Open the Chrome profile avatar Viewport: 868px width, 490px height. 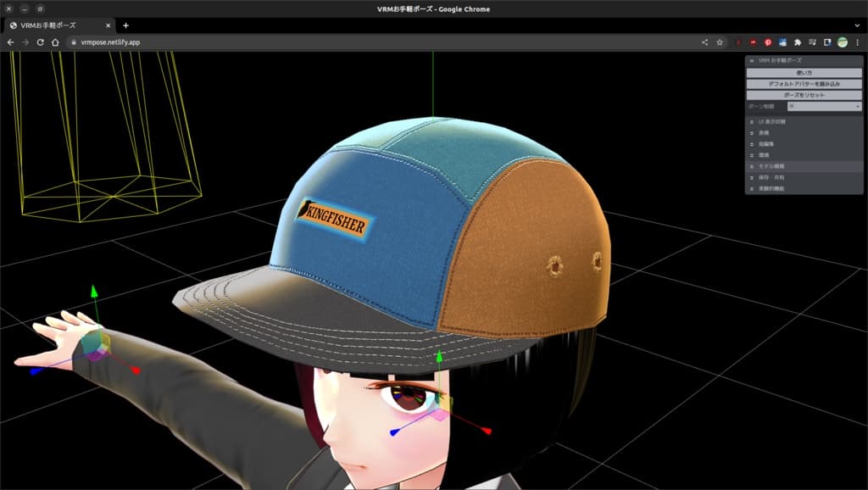(x=843, y=42)
